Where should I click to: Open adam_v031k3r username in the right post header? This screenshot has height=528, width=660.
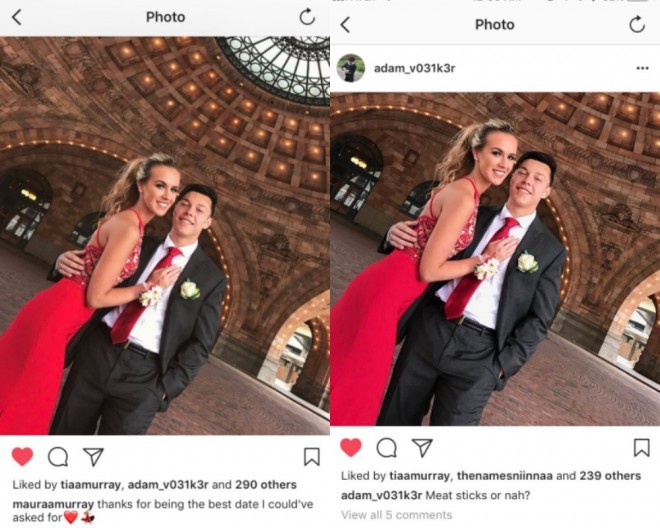point(414,68)
